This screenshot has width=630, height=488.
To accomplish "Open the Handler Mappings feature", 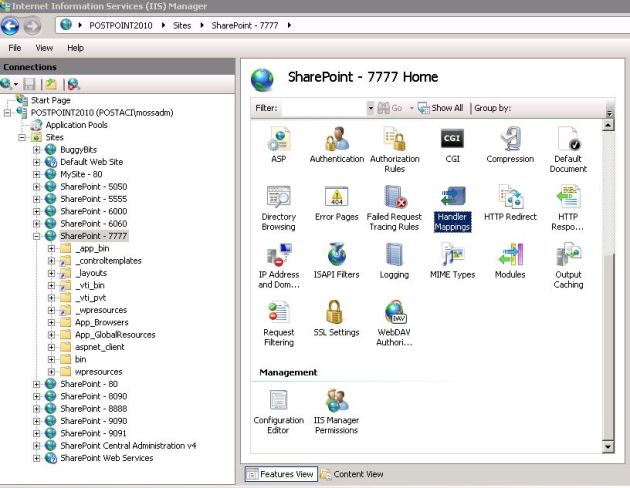I will click(453, 197).
